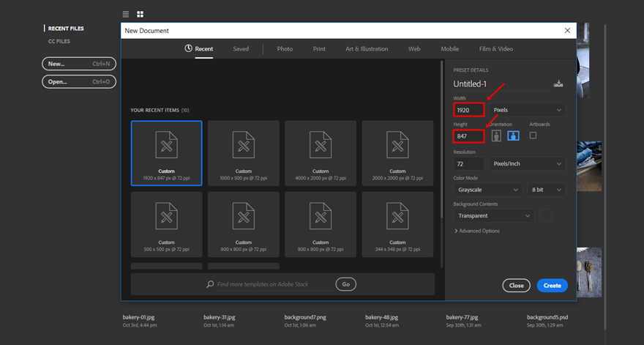Screen dimensions: 644x345
Task: Switch to the Print tab
Action: point(319,48)
